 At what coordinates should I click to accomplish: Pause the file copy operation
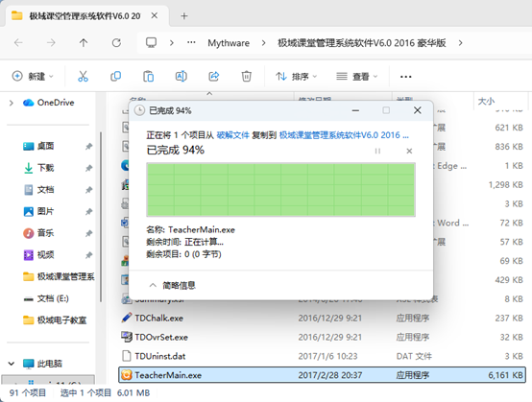[x=377, y=151]
